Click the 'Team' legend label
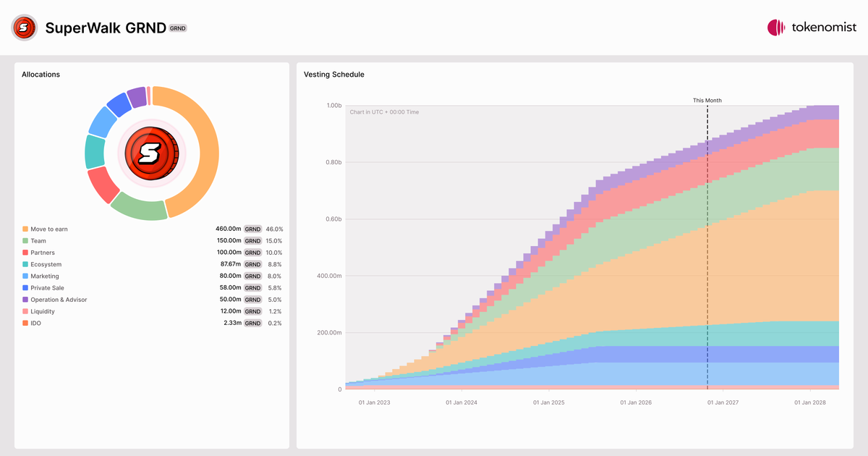The width and height of the screenshot is (868, 456). pyautogui.click(x=38, y=240)
